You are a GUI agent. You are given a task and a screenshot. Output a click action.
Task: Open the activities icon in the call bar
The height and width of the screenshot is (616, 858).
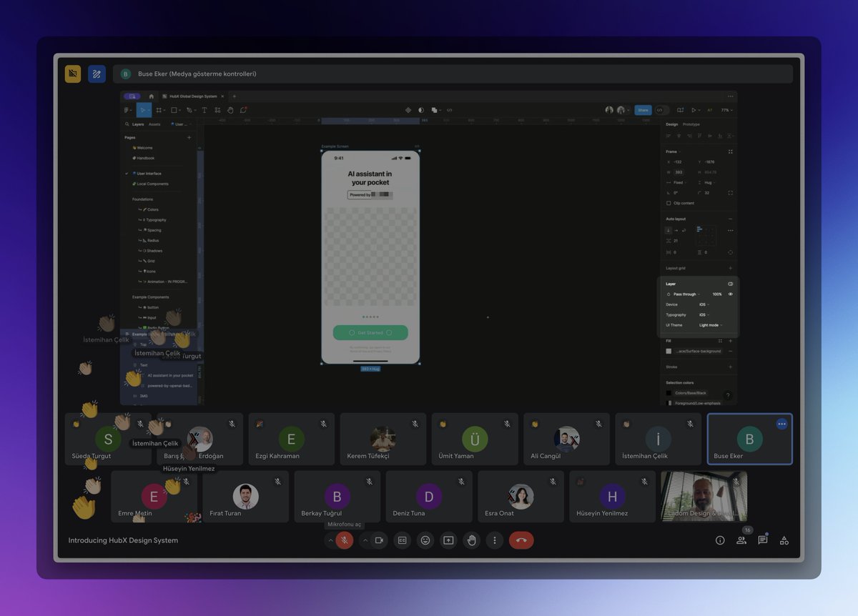(x=784, y=540)
